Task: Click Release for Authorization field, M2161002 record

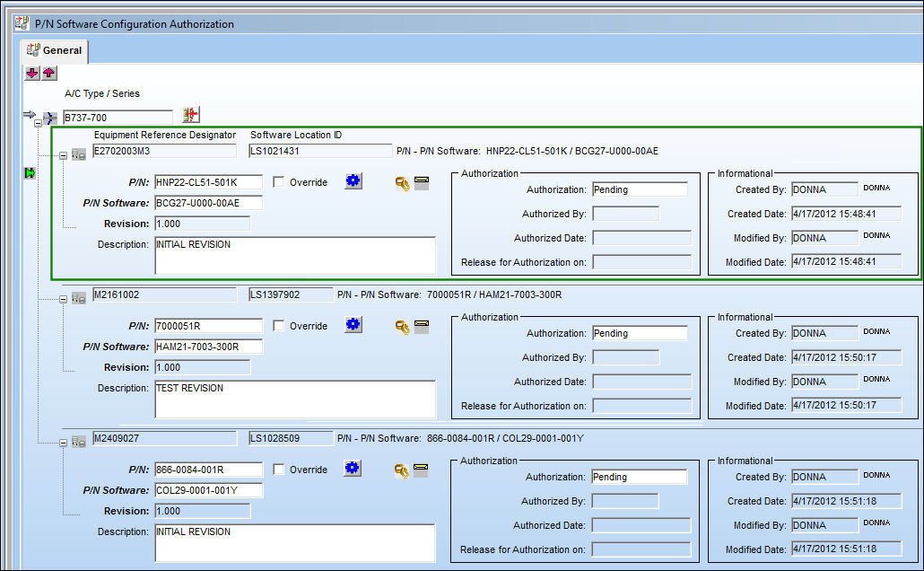Action: point(641,405)
